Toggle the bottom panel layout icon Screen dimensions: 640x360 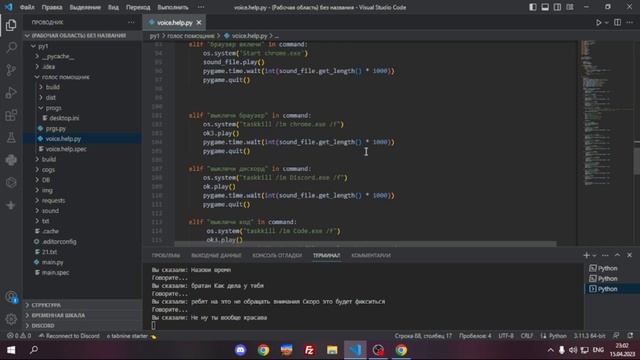pyautogui.click(x=545, y=7)
